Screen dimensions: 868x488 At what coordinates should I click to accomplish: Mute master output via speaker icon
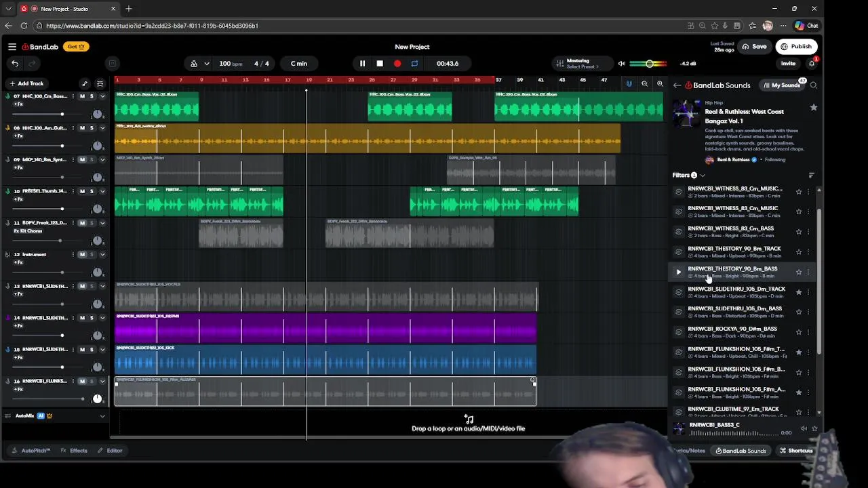tap(621, 64)
